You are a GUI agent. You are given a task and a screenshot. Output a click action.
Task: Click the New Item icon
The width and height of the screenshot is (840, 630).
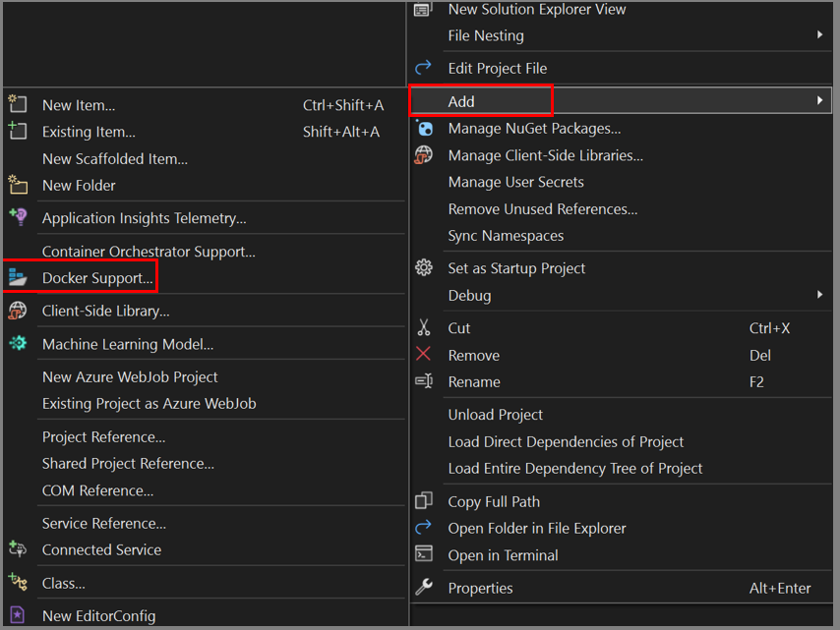coord(18,104)
